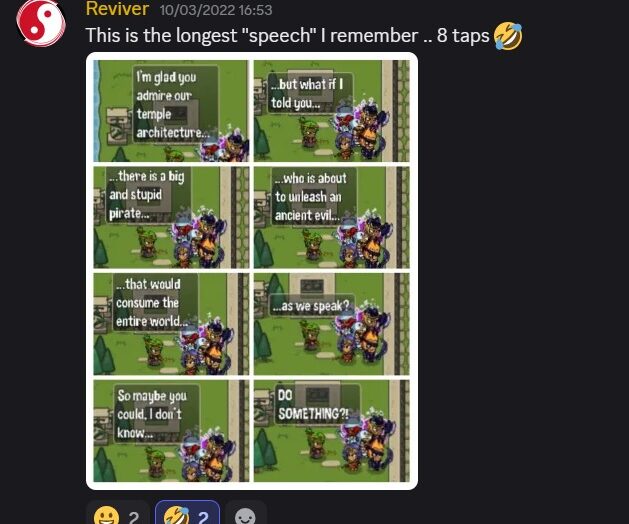Click the "...who is about to unleash an ancient evil..." bubble
629x524 pixels.
(x=313, y=196)
